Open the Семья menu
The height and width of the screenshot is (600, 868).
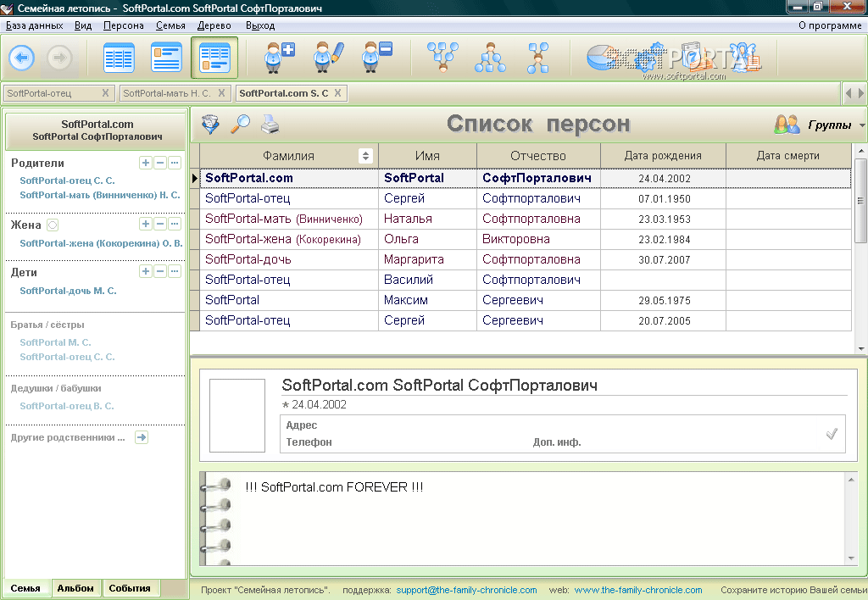(170, 25)
